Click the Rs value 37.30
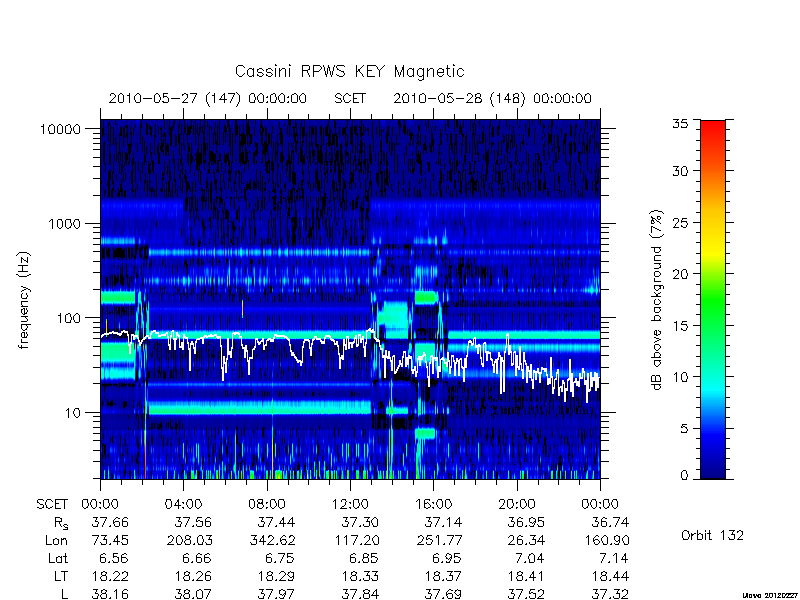This screenshot has width=800, height=600. coord(360,523)
